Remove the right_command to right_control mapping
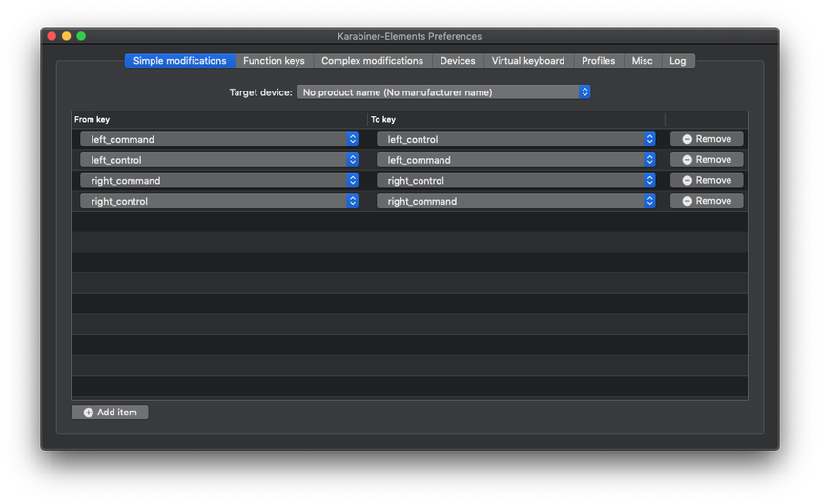This screenshot has width=820, height=504. [x=707, y=180]
